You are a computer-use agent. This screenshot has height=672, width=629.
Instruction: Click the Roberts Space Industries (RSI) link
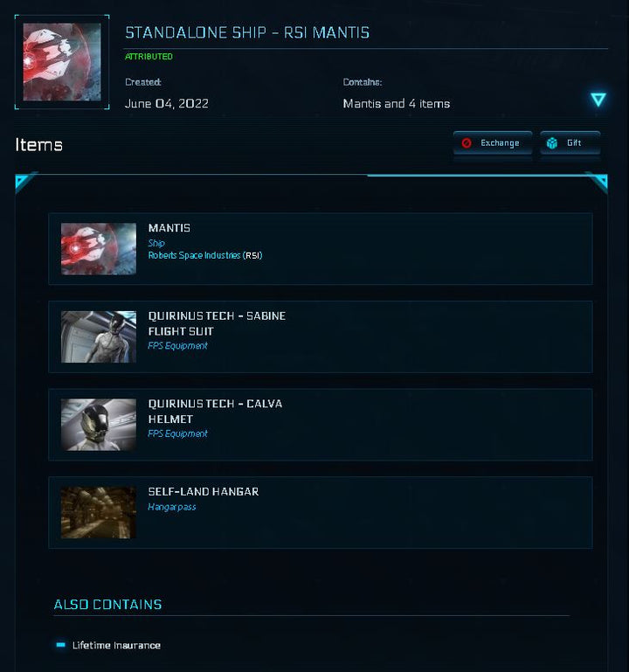pyautogui.click(x=205, y=255)
